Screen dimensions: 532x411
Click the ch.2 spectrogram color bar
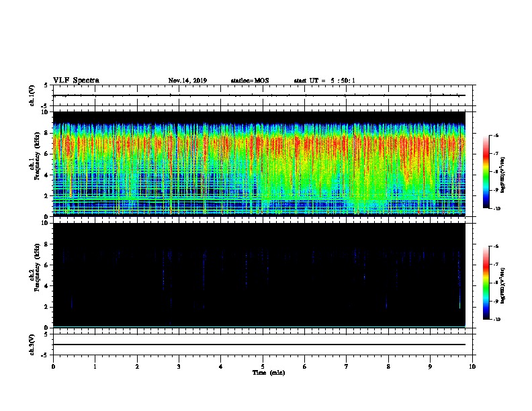[486, 283]
